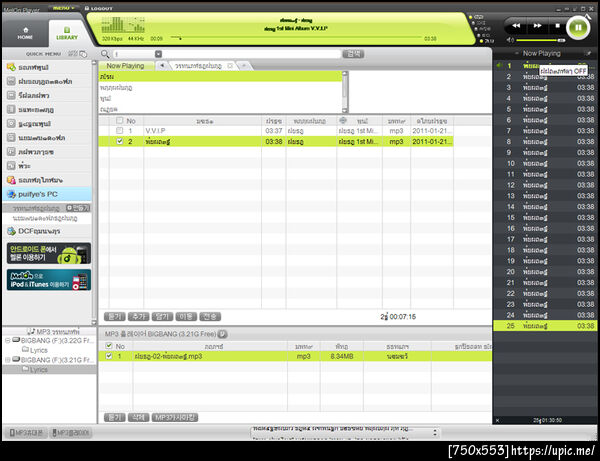Open the HOME tab
This screenshot has width=600, height=461.
coord(25,34)
